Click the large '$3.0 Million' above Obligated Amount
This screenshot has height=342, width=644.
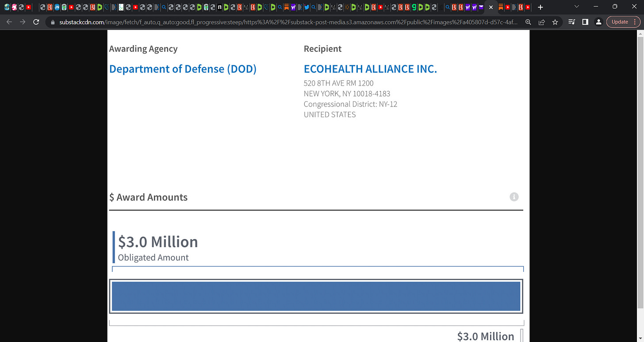click(158, 242)
